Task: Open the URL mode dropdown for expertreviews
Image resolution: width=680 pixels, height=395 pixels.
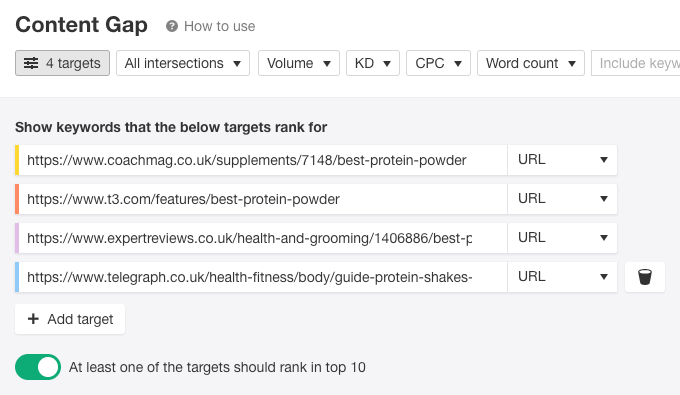Action: [x=562, y=238]
